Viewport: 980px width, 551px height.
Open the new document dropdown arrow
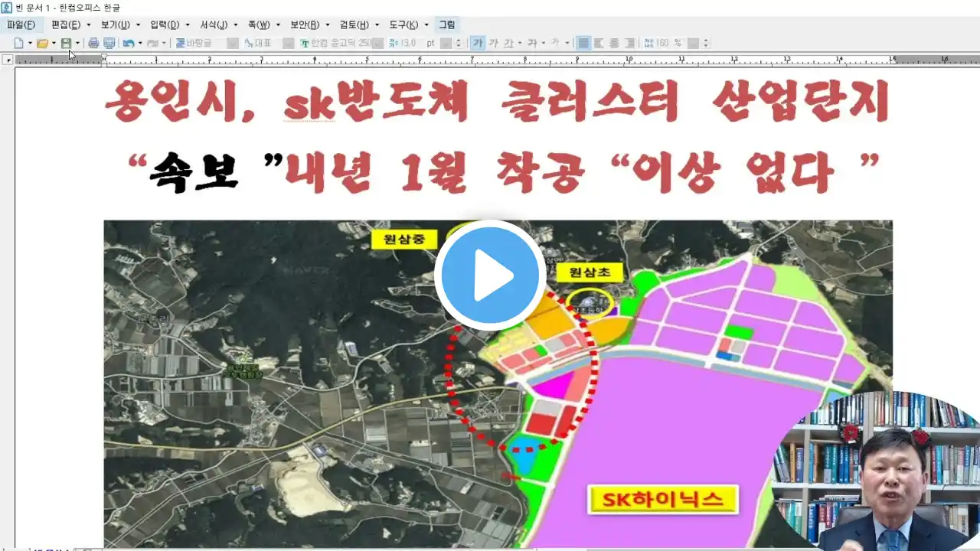(30, 43)
